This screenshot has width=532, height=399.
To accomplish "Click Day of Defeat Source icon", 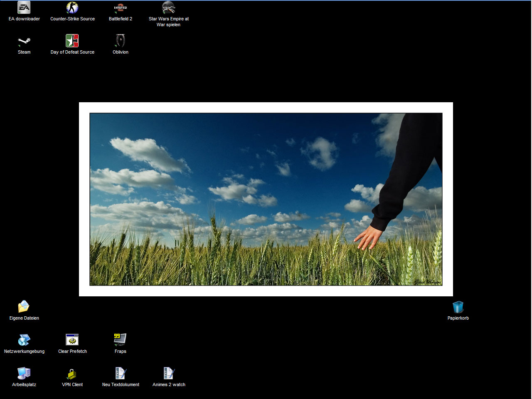I will tap(72, 41).
